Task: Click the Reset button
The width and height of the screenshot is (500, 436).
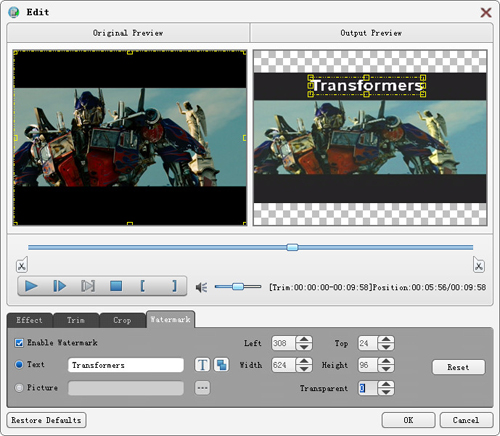Action: point(458,367)
